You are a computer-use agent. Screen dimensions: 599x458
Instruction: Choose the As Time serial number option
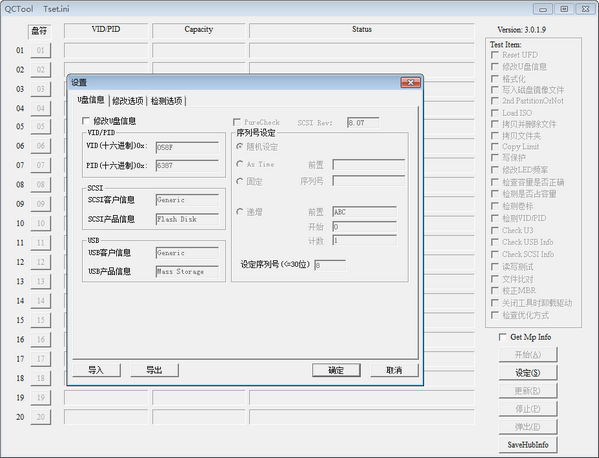[240, 164]
